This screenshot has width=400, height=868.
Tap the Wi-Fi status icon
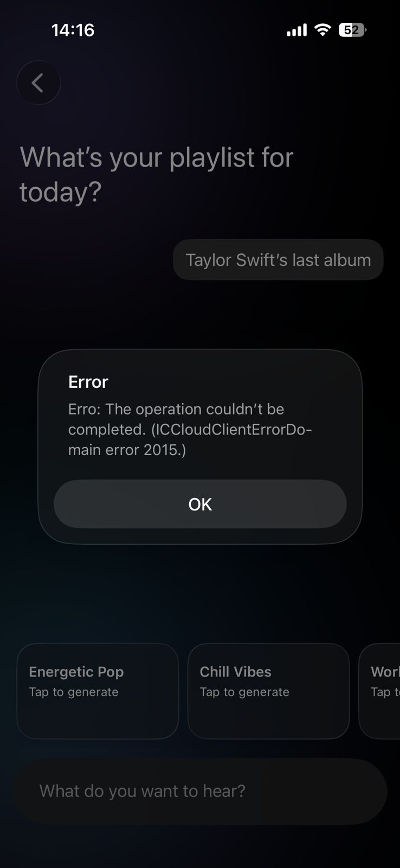pos(322,30)
